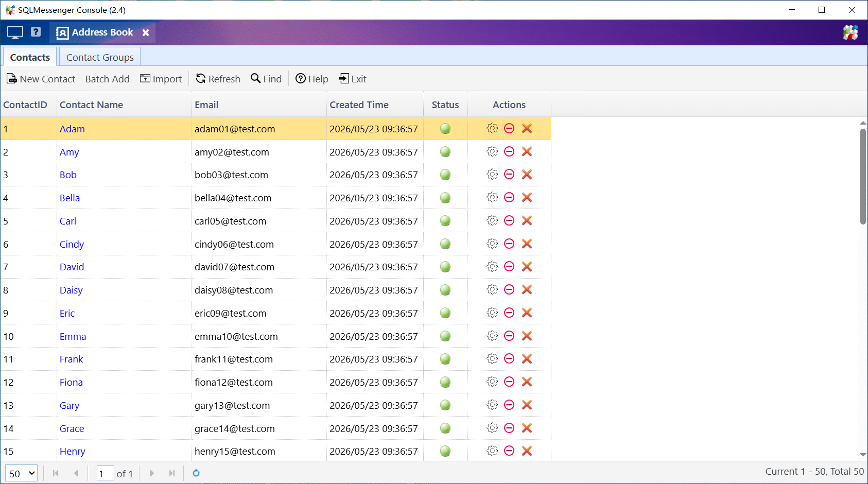Go to the first page
The image size is (868, 484).
[x=56, y=473]
